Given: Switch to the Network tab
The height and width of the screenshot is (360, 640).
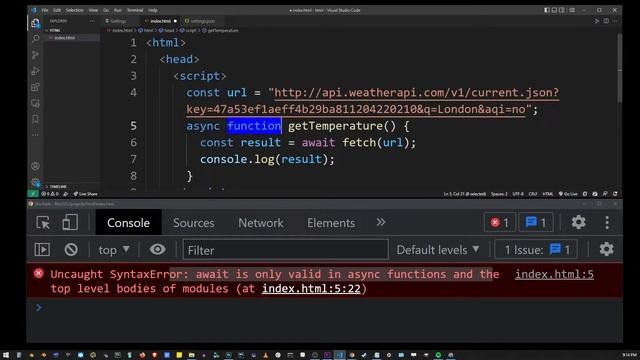Looking at the screenshot, I should [260, 223].
